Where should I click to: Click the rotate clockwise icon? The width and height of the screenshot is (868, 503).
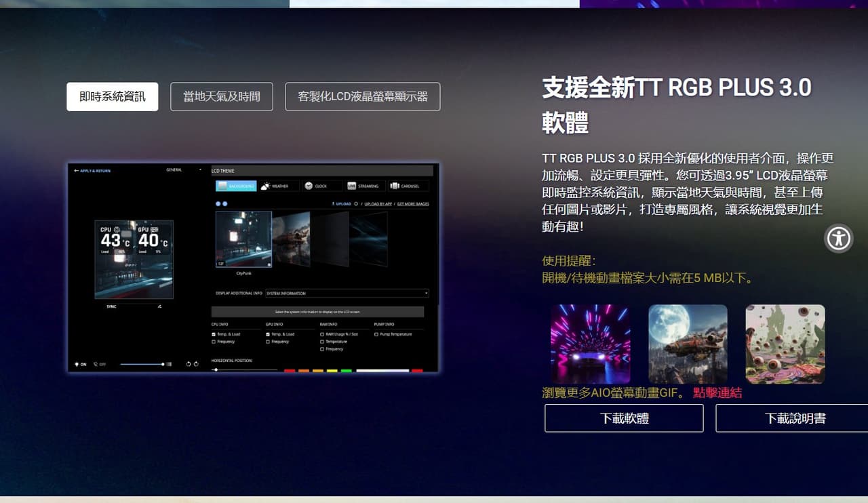tap(196, 364)
